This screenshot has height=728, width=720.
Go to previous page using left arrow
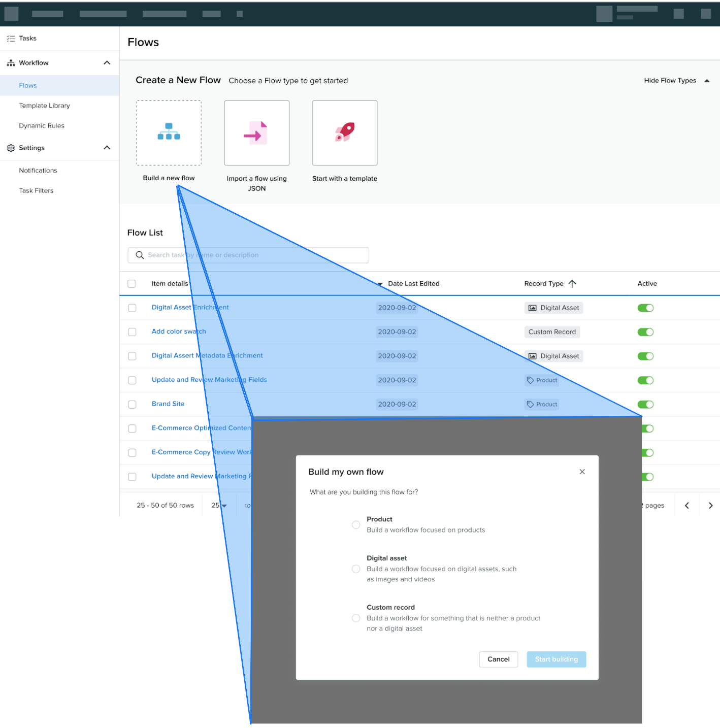tap(686, 505)
